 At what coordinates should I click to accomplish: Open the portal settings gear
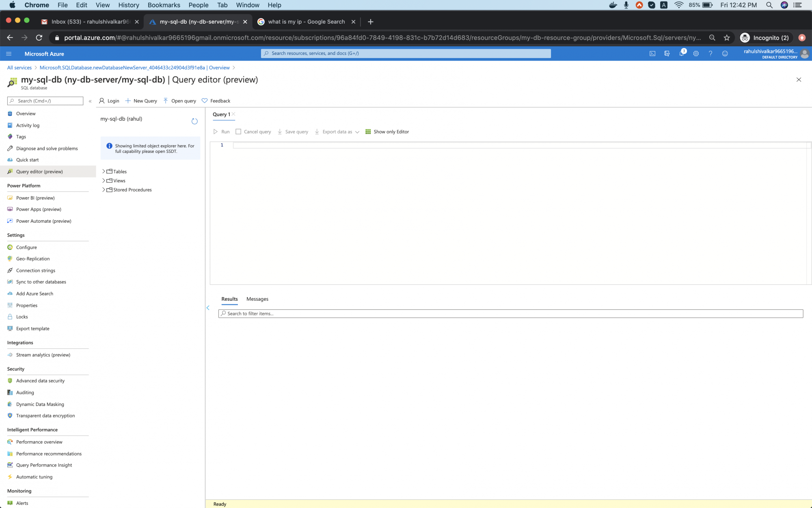(696, 53)
